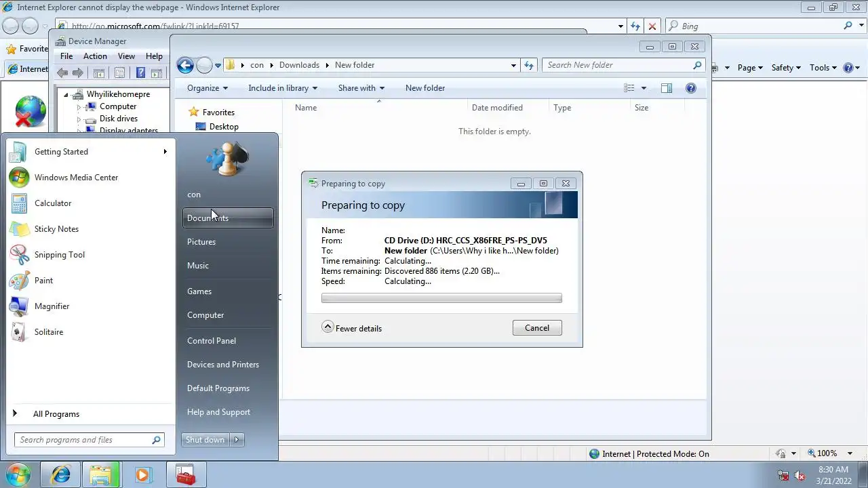Open the change view dropdown arrow
868x488 pixels.
click(x=644, y=88)
